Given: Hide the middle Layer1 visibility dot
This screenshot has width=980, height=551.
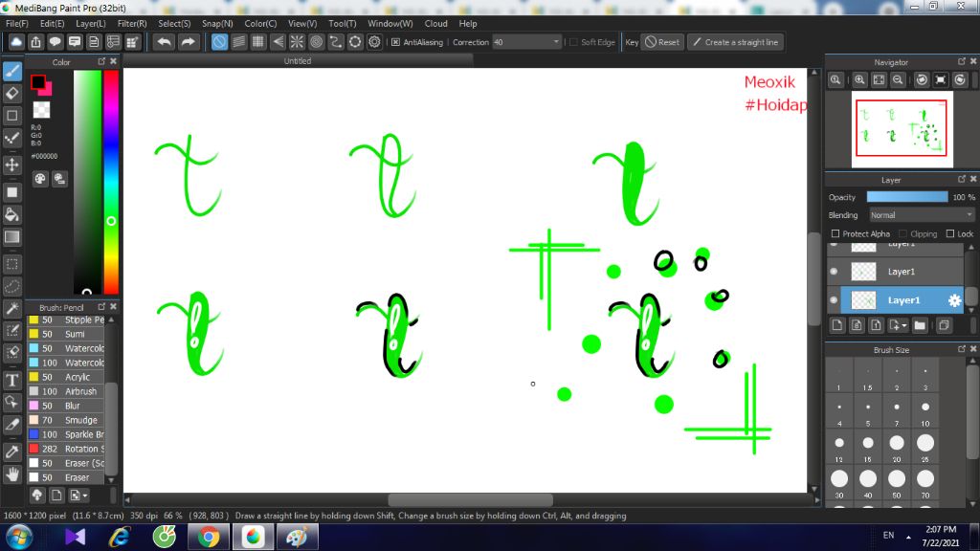Looking at the screenshot, I should (x=834, y=272).
